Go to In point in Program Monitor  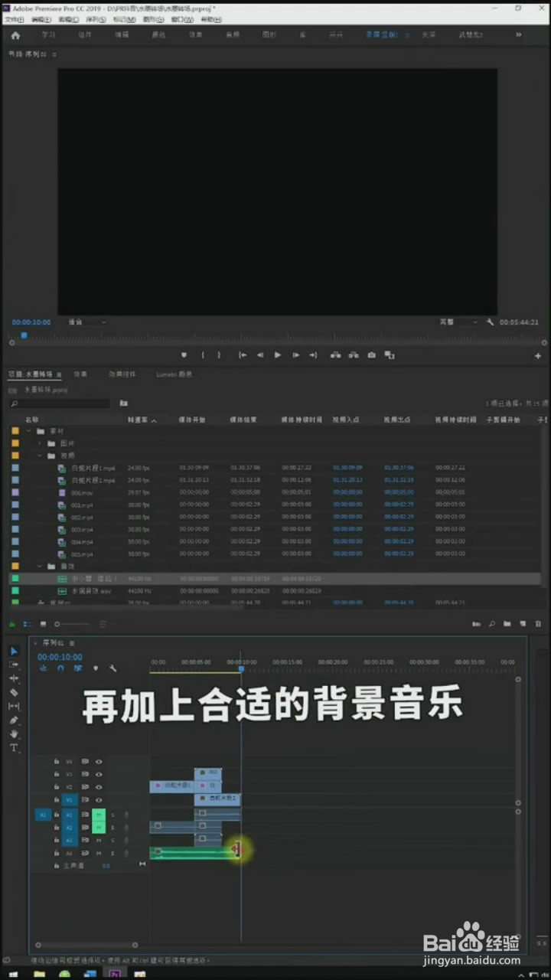click(x=243, y=355)
